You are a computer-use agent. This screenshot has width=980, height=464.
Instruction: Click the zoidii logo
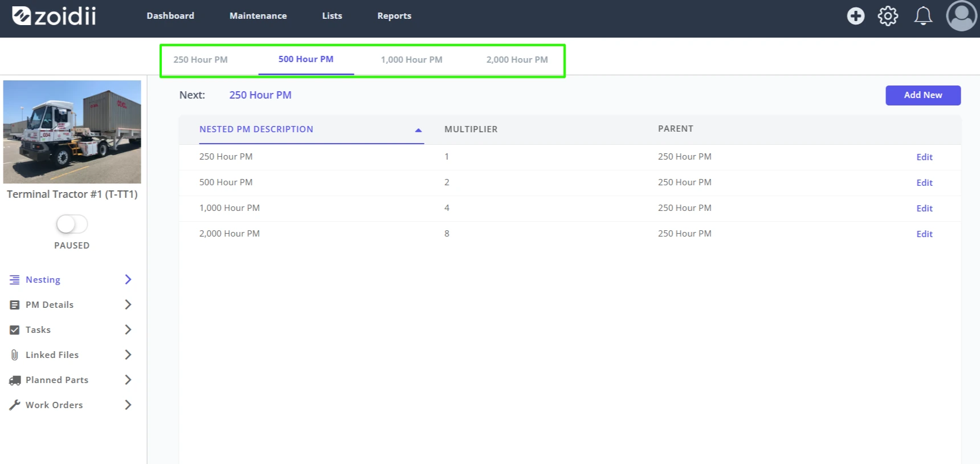coord(54,16)
